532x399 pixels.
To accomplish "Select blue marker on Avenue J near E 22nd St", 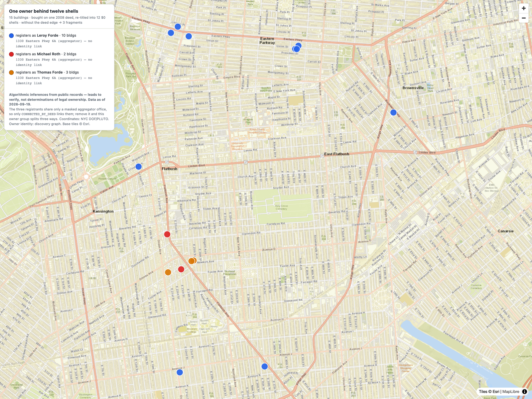I will click(180, 372).
